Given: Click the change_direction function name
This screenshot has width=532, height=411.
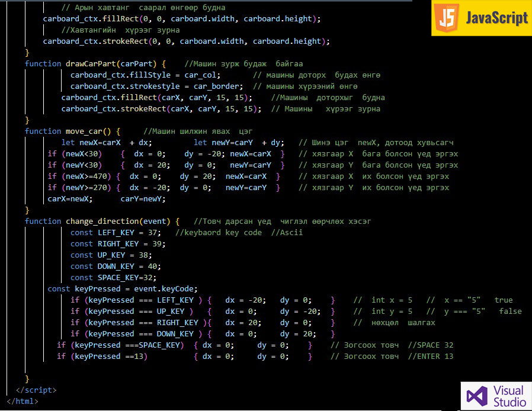Looking at the screenshot, I should click(120, 221).
